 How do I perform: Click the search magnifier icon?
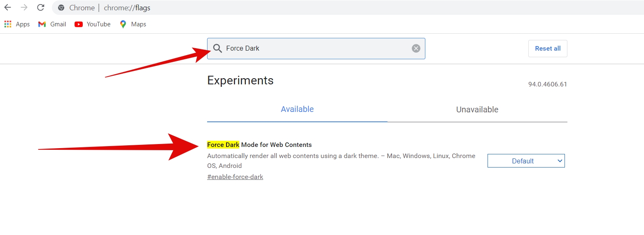217,49
